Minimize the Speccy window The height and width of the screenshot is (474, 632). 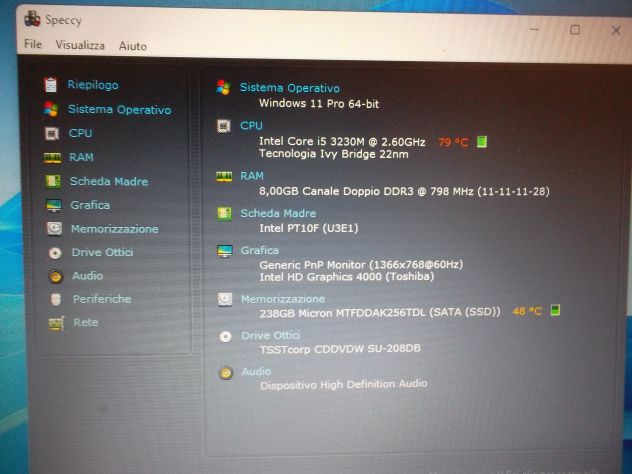tap(534, 29)
